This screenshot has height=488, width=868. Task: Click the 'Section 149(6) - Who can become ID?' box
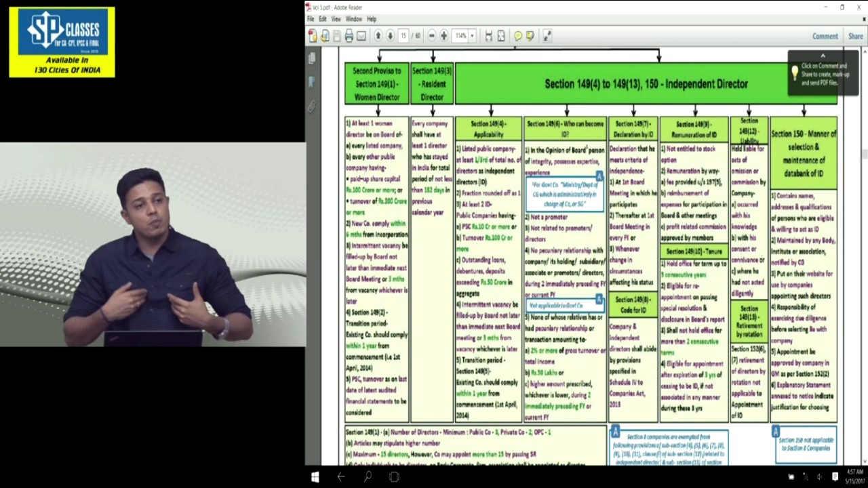point(566,129)
